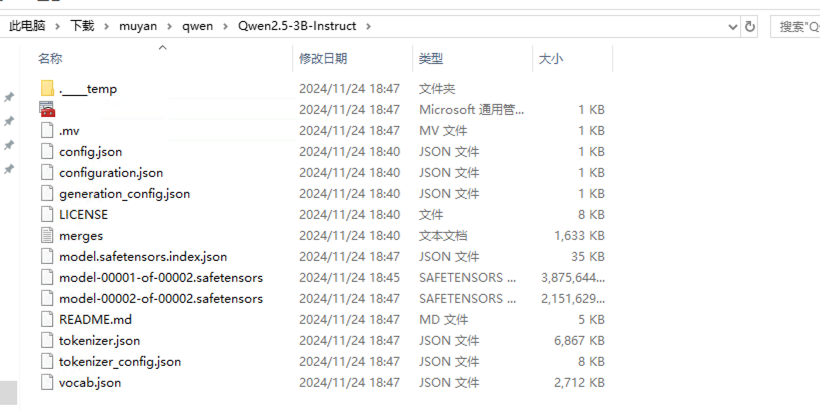The height and width of the screenshot is (411, 820).
Task: Sort files by 修改日期 column header
Action: pyautogui.click(x=323, y=59)
